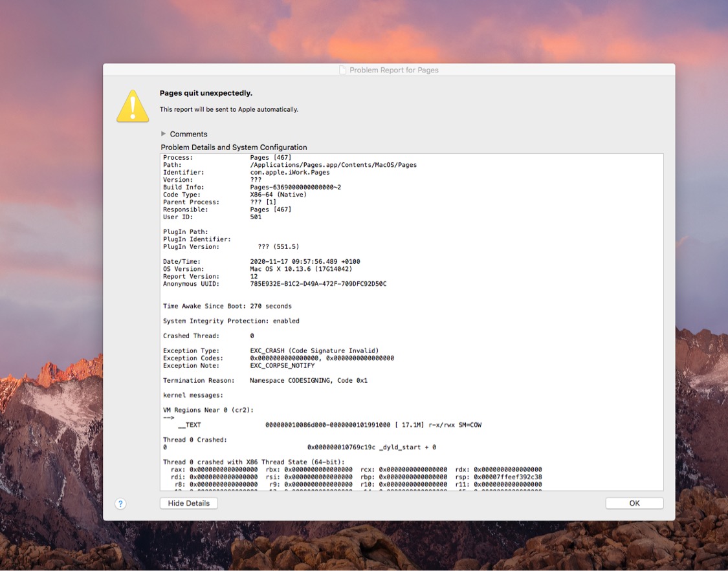Click the 'Problem Report for Pages' window title
This screenshot has width=728, height=571.
click(393, 70)
